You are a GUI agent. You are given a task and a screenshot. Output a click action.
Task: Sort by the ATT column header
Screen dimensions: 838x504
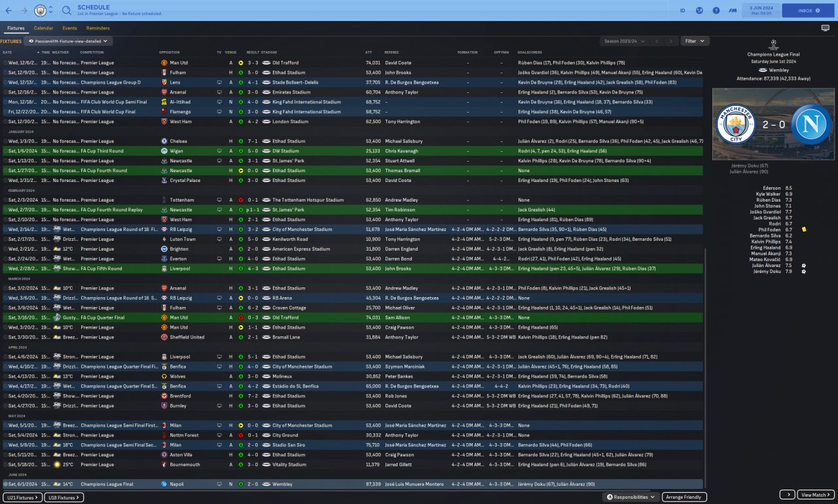tap(369, 52)
